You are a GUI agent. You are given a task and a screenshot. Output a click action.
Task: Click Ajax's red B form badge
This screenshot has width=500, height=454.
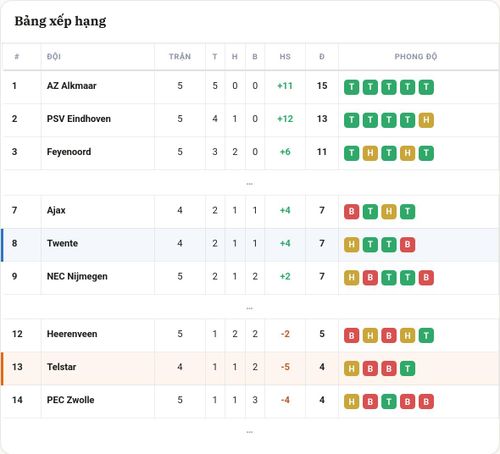click(351, 212)
